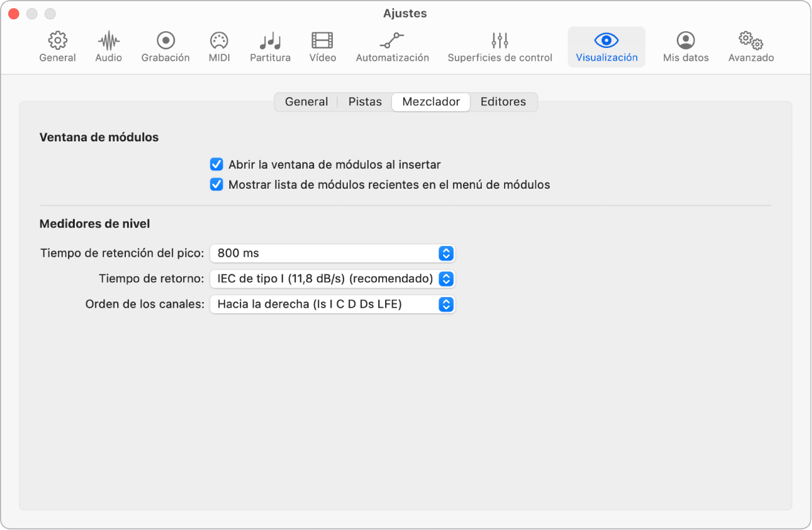
Task: Uncheck Abrir la ventana de módulos al insertar
Action: (x=216, y=165)
